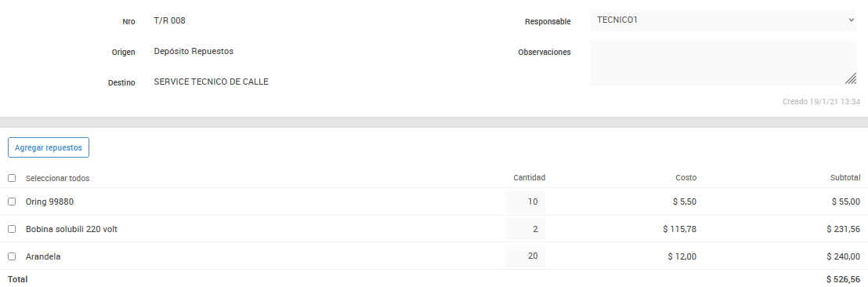868x287 pixels.
Task: Edit the Bobina solubili quantity field
Action: tap(525, 229)
